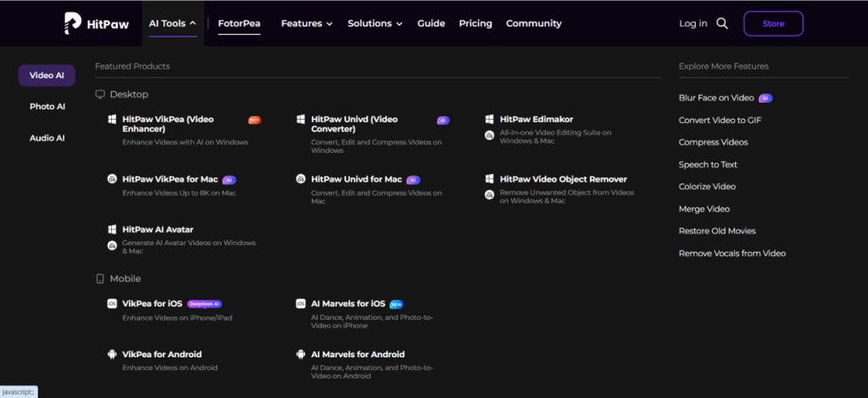Click AI badge on HitPaw Univd Video Converter
The width and height of the screenshot is (868, 398).
pos(442,120)
